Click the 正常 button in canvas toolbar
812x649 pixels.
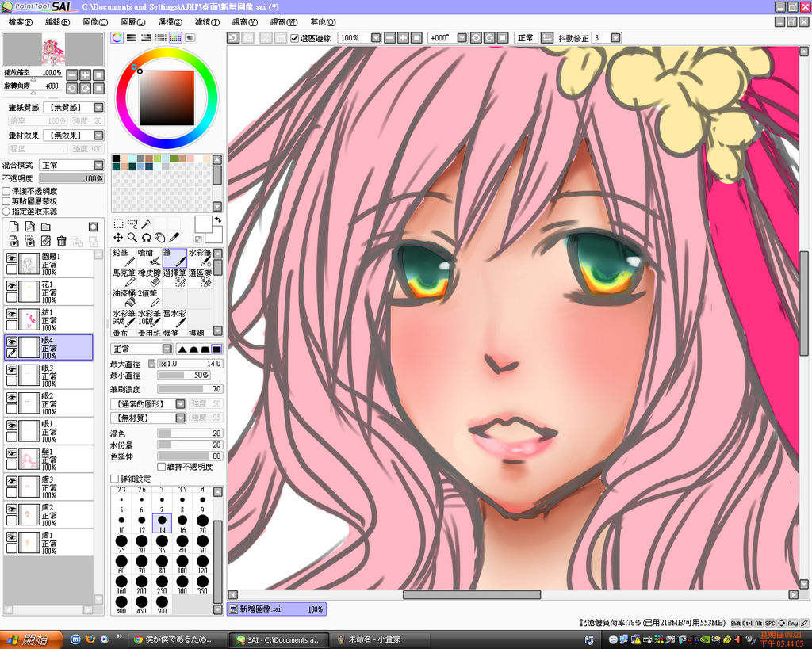pos(526,38)
